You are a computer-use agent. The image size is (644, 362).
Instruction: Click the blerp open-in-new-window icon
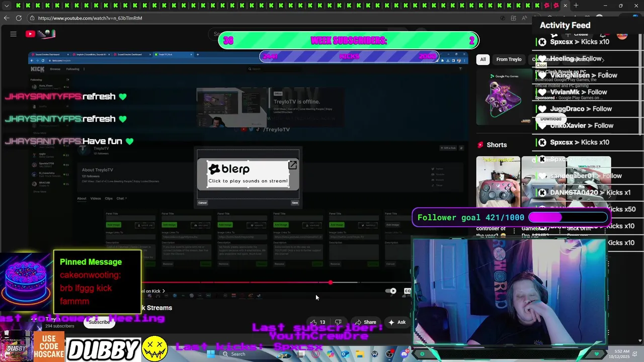pos(292,165)
